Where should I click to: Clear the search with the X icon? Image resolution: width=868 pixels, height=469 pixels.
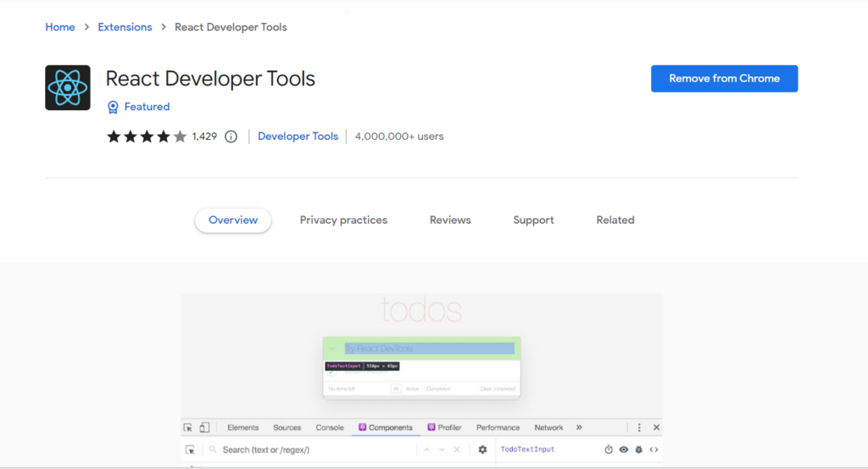pos(457,449)
